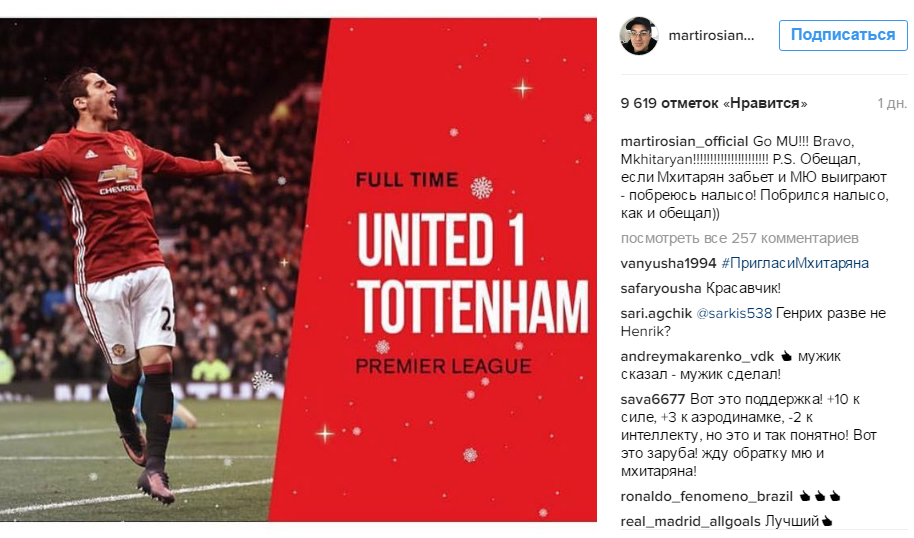The image size is (914, 538).
Task: Click the @sarkis538 mention link
Action: point(734,314)
